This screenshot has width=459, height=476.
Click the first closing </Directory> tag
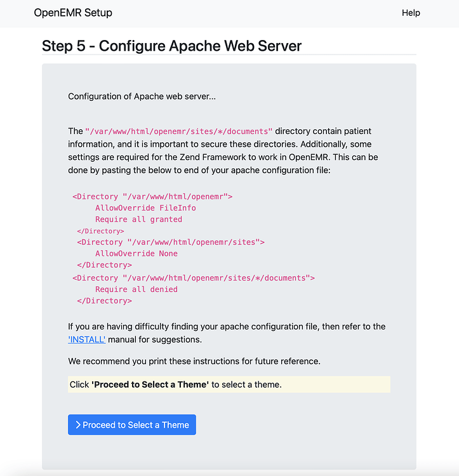100,231
